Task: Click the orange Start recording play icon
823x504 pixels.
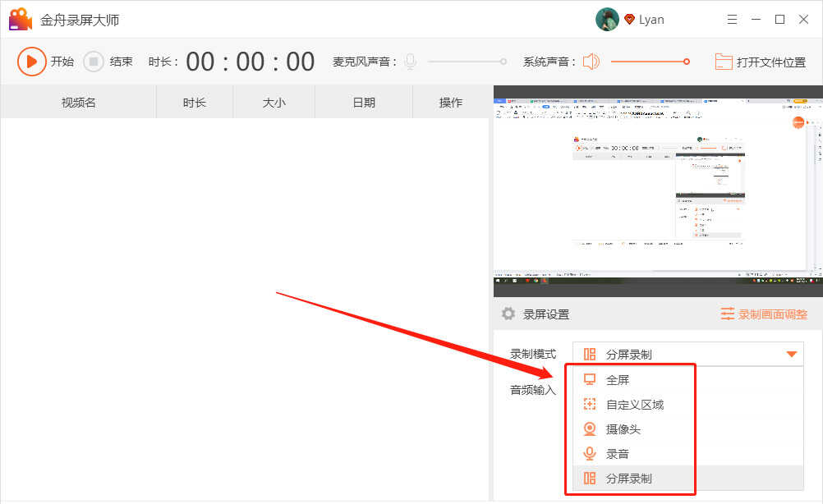Action: click(x=31, y=62)
